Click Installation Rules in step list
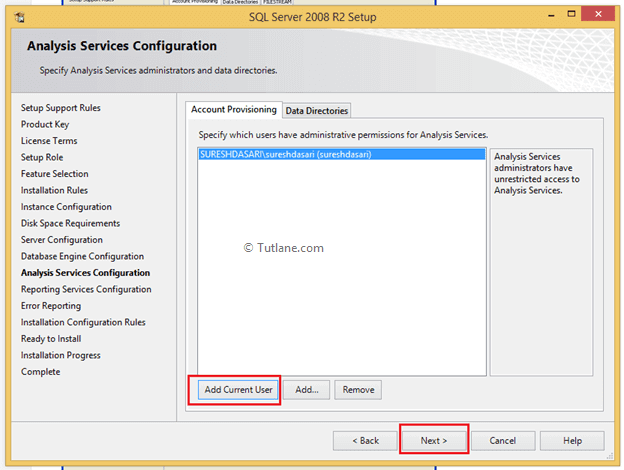 click(x=54, y=190)
